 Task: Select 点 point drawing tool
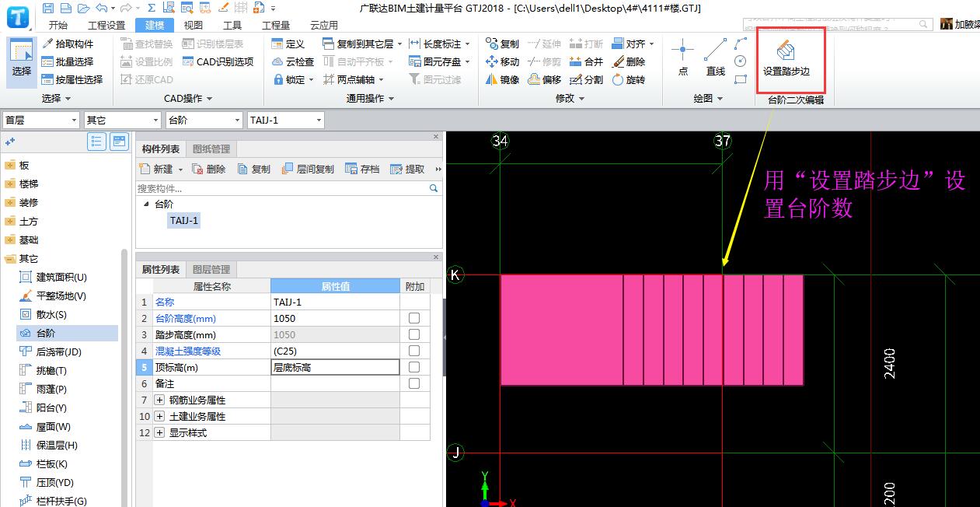(x=682, y=58)
